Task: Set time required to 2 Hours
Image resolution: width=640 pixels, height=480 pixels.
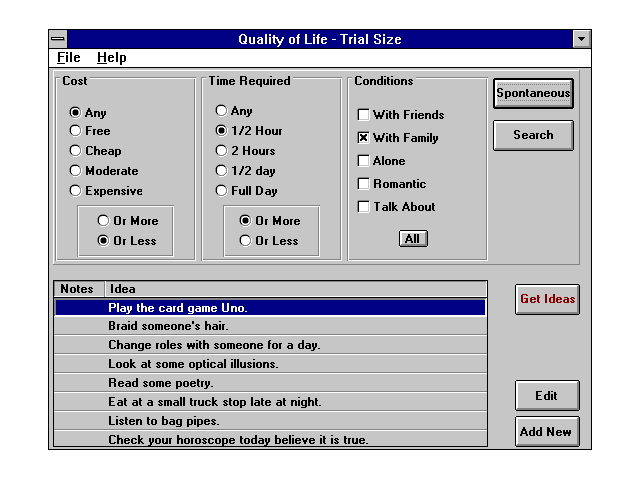Action: pyautogui.click(x=222, y=151)
